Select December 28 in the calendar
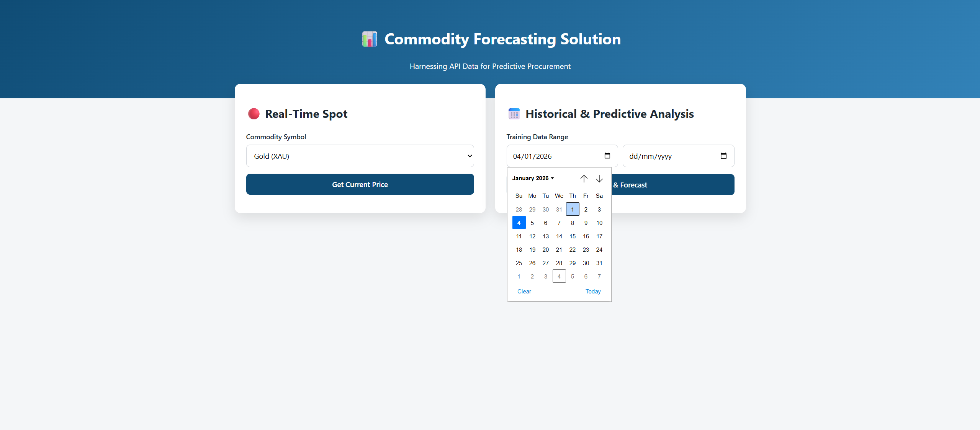The image size is (980, 430). (519, 210)
